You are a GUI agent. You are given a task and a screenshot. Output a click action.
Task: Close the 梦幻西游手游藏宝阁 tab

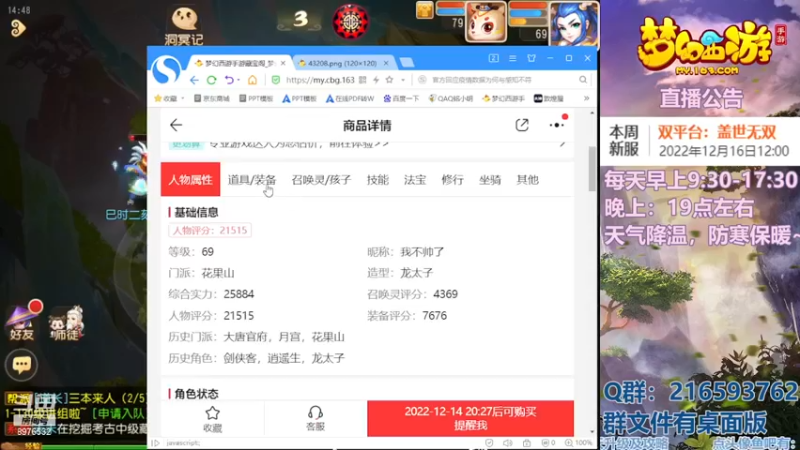283,63
